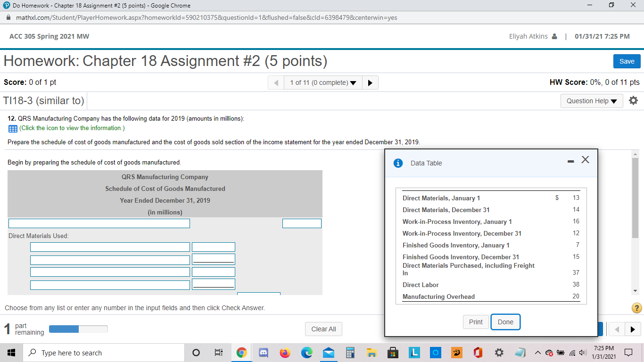Open the '1 of 11 (0 complete)' question dropdown

tap(322, 82)
